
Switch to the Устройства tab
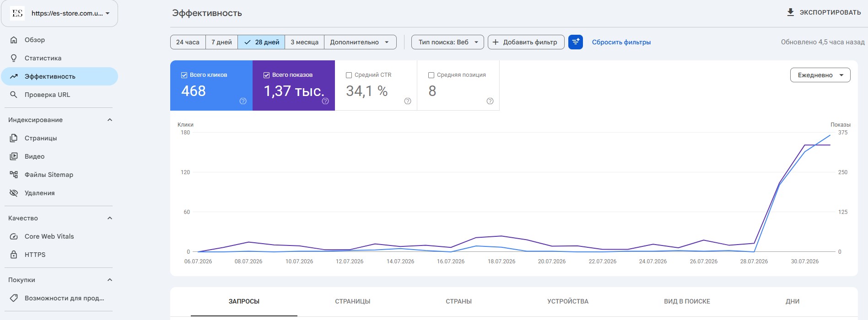568,301
